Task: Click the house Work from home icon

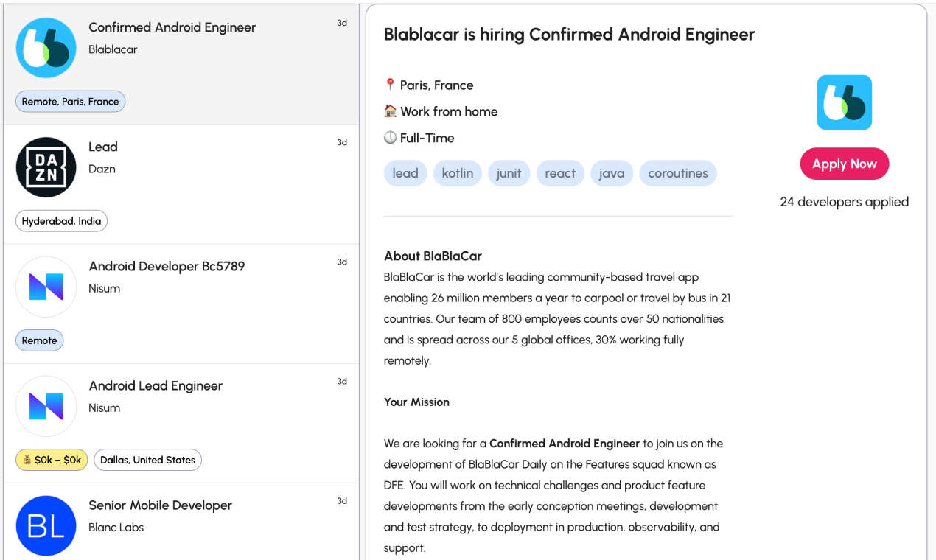Action: (x=391, y=111)
